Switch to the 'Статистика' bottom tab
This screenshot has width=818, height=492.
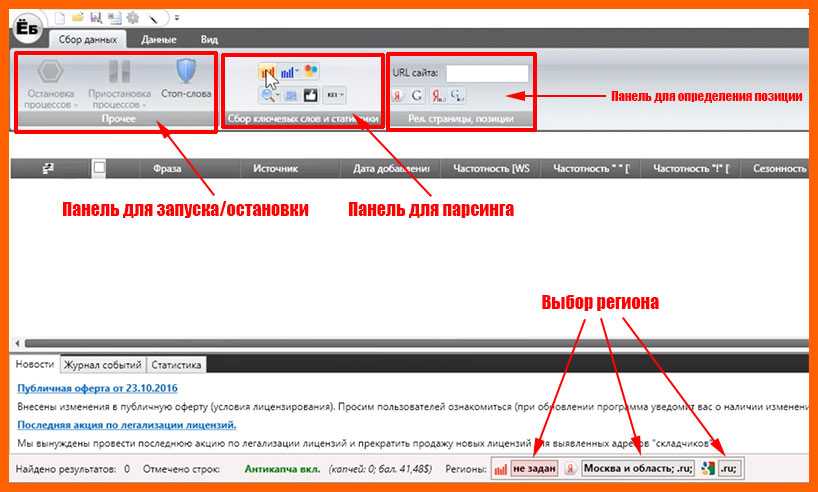click(x=178, y=365)
